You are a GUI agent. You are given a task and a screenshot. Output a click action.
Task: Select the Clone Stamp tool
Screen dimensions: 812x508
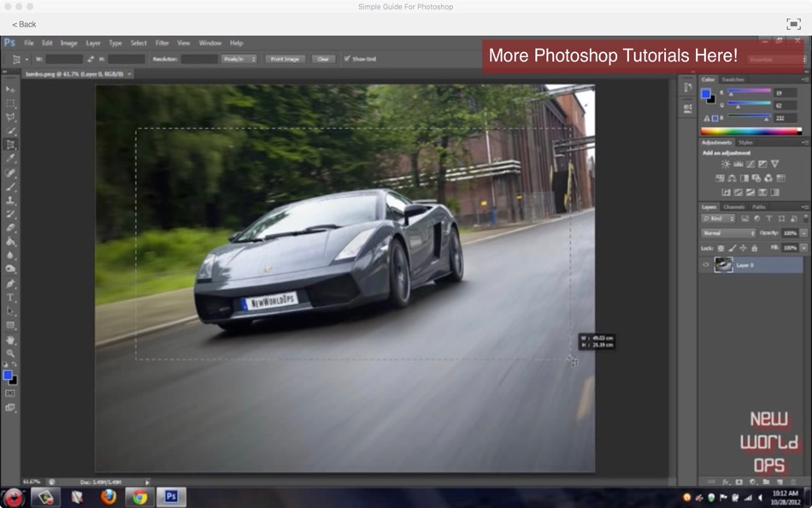(x=10, y=200)
